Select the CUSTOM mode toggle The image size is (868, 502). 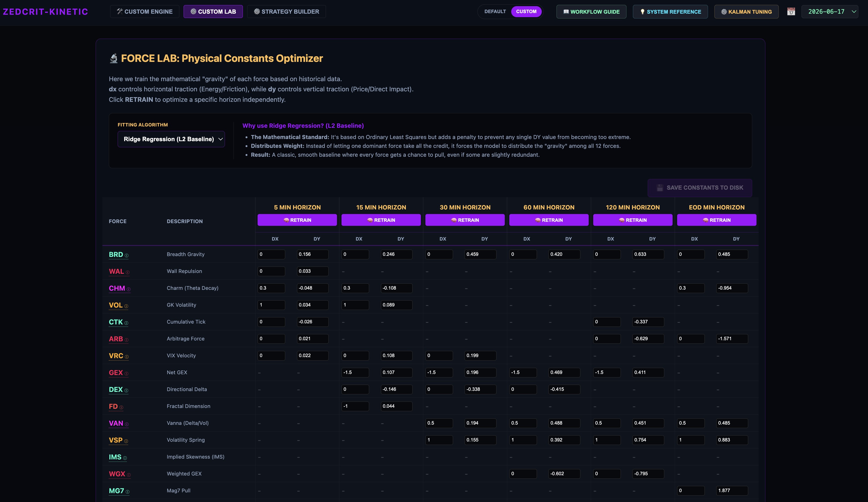pyautogui.click(x=526, y=11)
